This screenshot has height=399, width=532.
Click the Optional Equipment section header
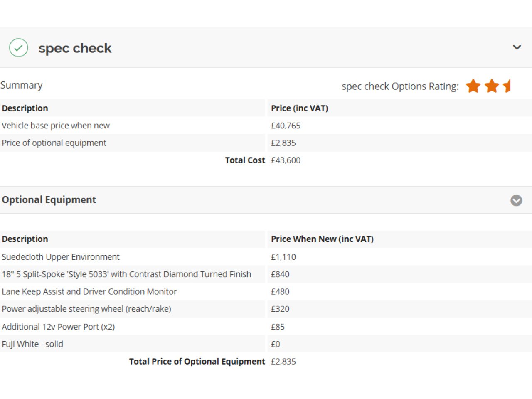coord(49,200)
